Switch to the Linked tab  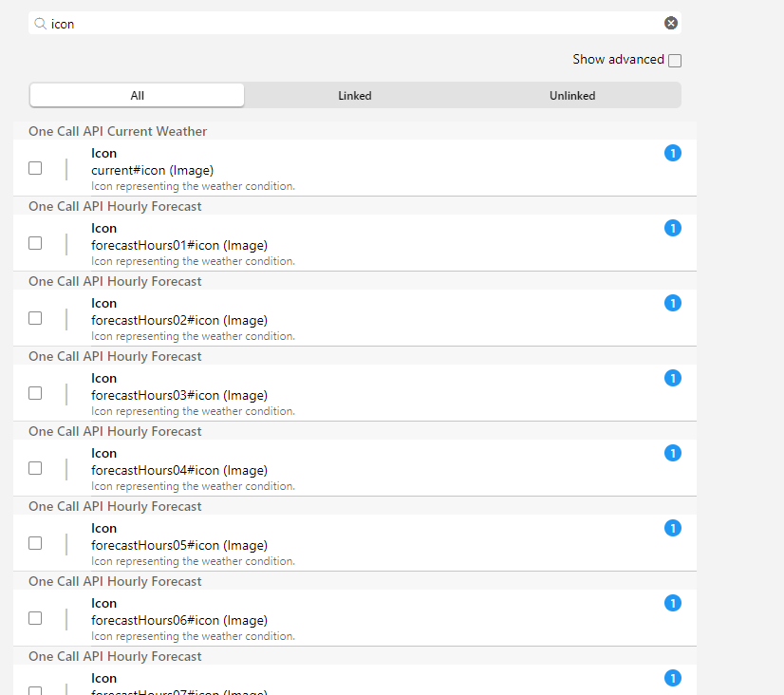pos(355,96)
